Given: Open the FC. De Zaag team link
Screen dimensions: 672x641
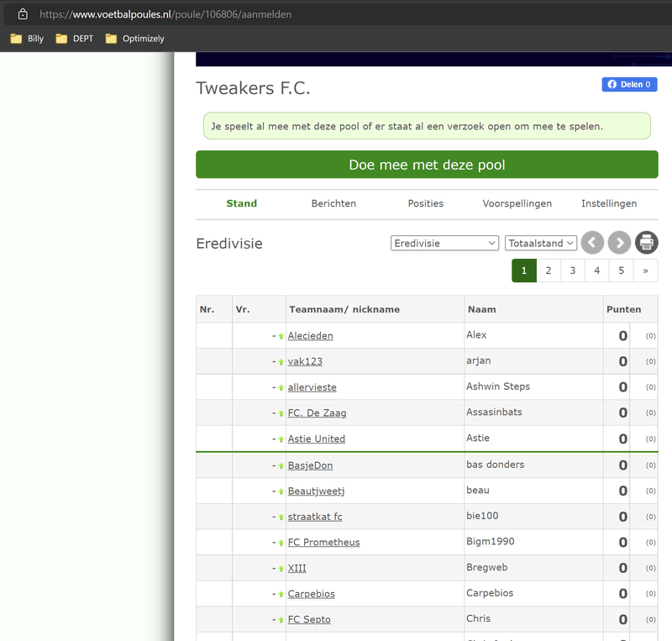Looking at the screenshot, I should (318, 412).
